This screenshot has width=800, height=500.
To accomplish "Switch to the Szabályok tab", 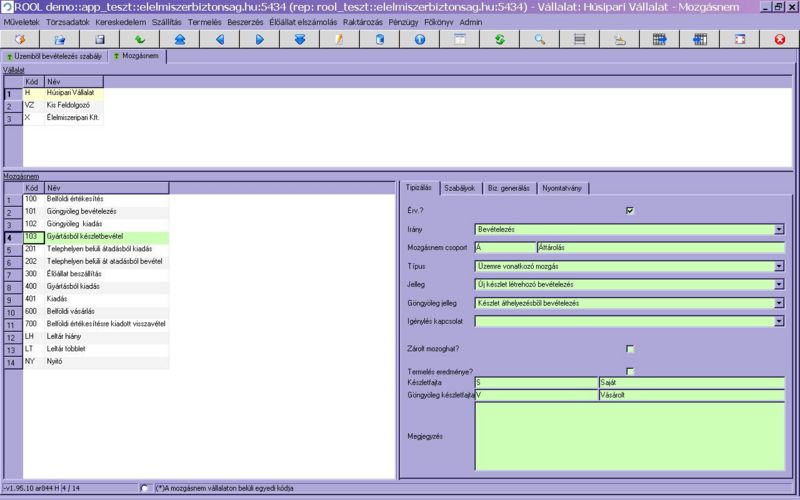I will pos(460,187).
